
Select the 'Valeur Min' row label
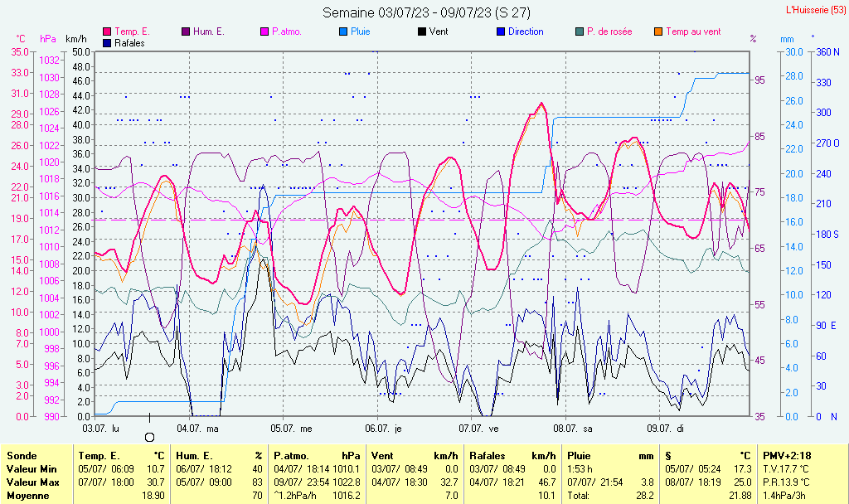point(32,469)
